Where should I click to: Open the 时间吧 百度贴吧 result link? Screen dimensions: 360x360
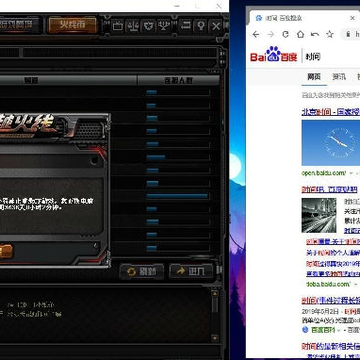pyautogui.click(x=330, y=190)
